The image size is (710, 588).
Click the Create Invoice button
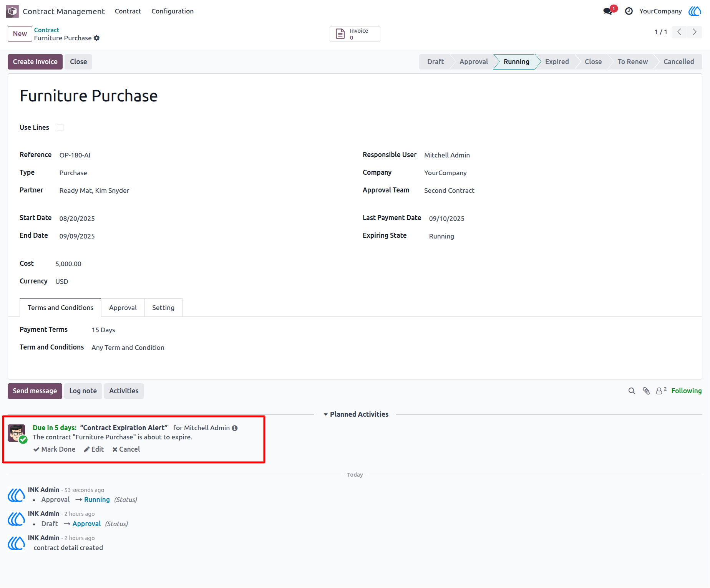coord(35,62)
